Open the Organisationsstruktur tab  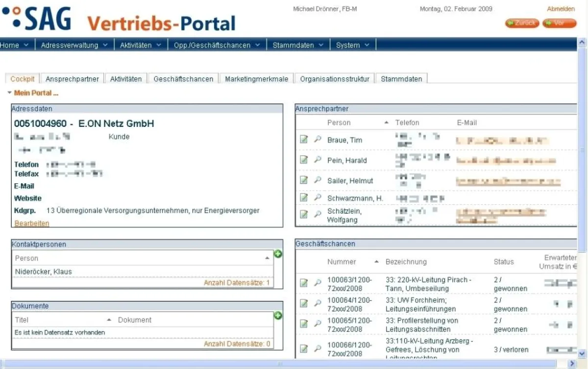coord(334,78)
